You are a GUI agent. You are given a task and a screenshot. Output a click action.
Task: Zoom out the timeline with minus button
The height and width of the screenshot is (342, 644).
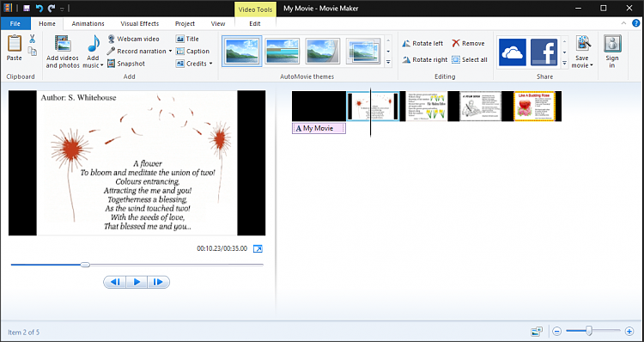(x=557, y=332)
